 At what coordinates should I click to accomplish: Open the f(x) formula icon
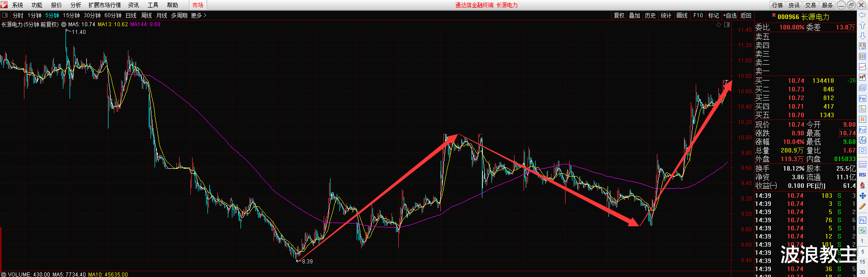863,140
